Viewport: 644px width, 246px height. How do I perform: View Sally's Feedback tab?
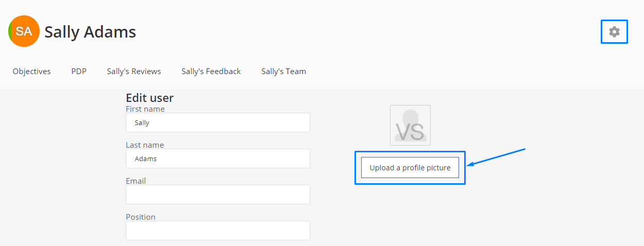[x=211, y=72]
